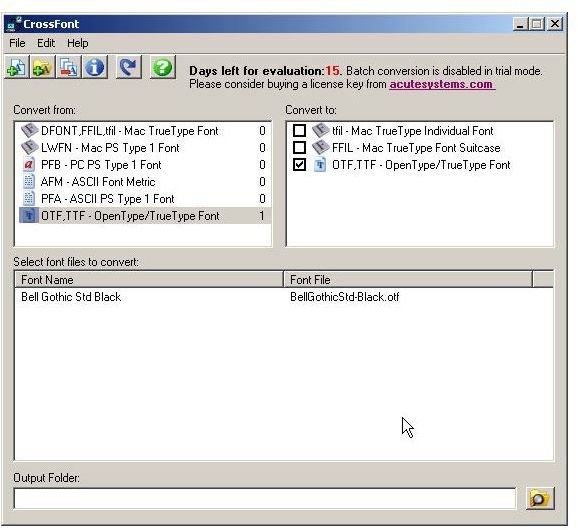Follow the acutesystems.com link
The width and height of the screenshot is (578, 530).
click(x=442, y=84)
